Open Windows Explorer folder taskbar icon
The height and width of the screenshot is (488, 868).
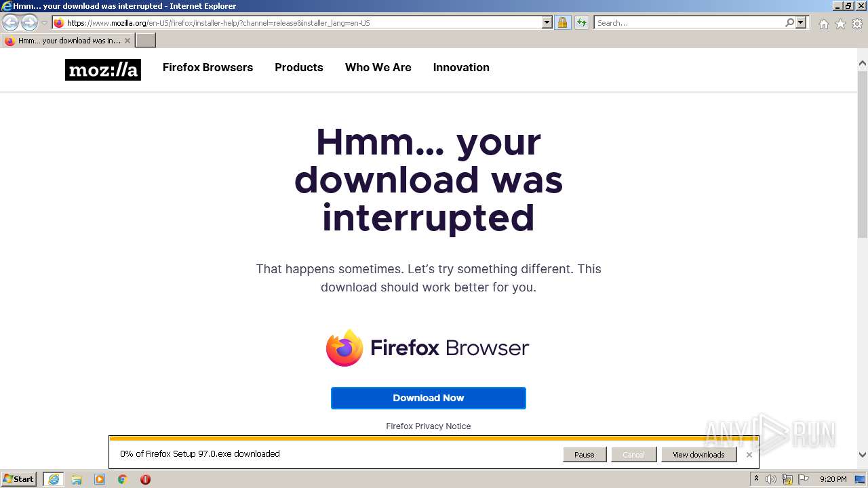click(x=77, y=479)
